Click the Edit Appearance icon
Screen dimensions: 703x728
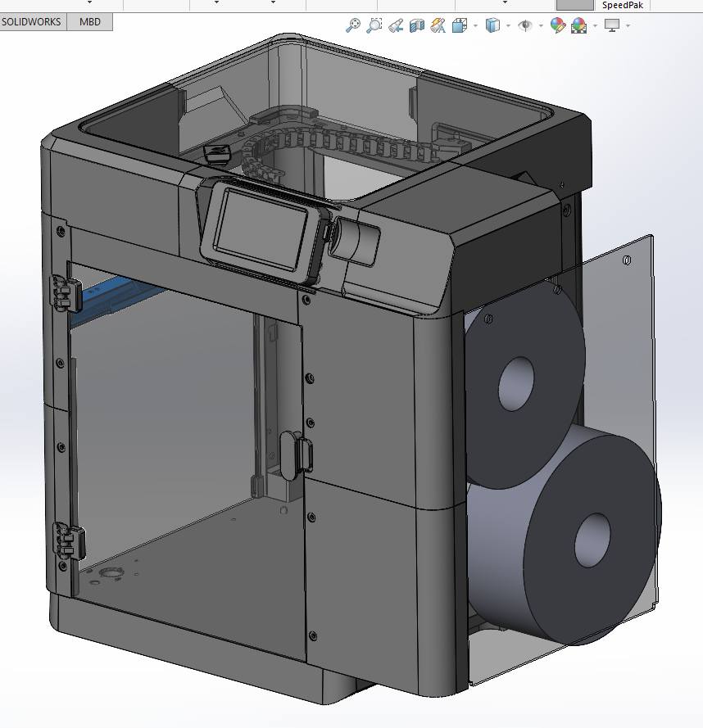(558, 25)
